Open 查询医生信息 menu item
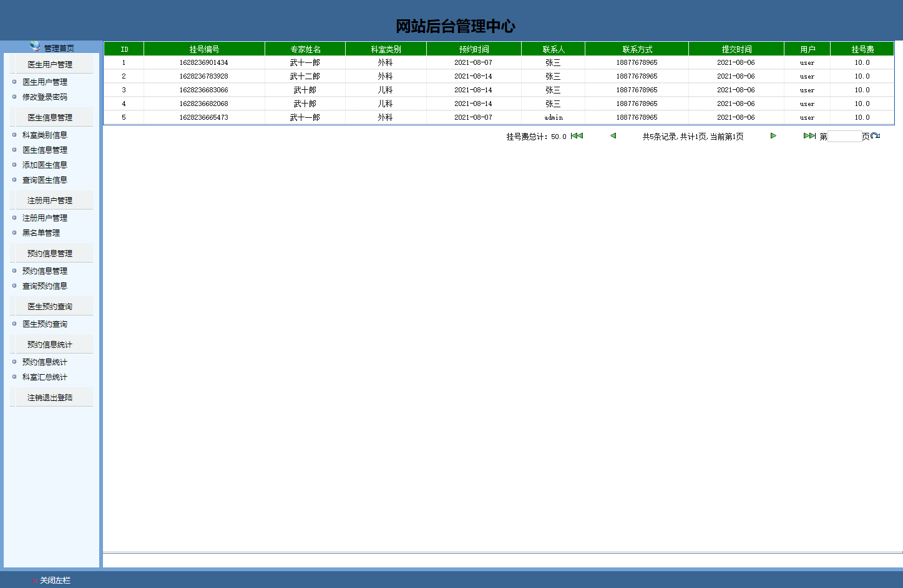This screenshot has height=588, width=903. coord(45,180)
